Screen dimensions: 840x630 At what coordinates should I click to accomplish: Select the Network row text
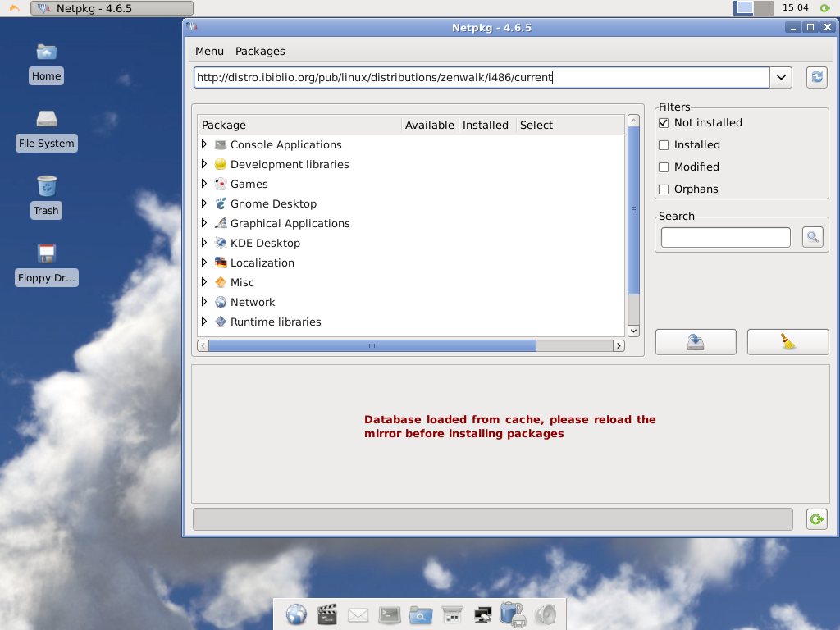pos(253,302)
